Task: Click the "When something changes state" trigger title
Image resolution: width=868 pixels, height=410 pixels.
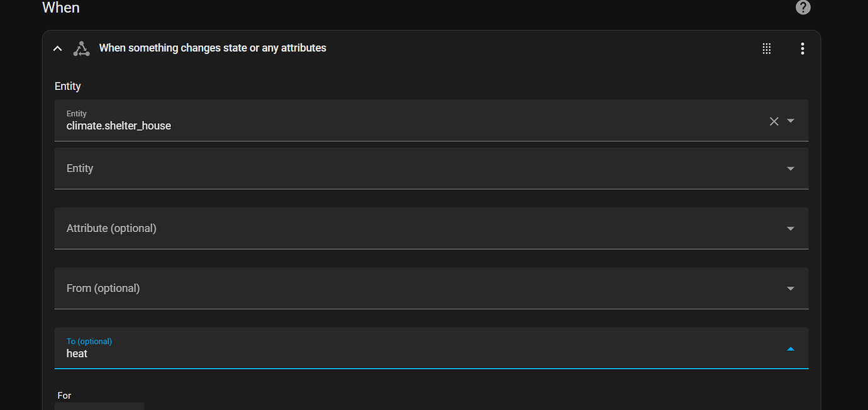Action: pos(213,48)
